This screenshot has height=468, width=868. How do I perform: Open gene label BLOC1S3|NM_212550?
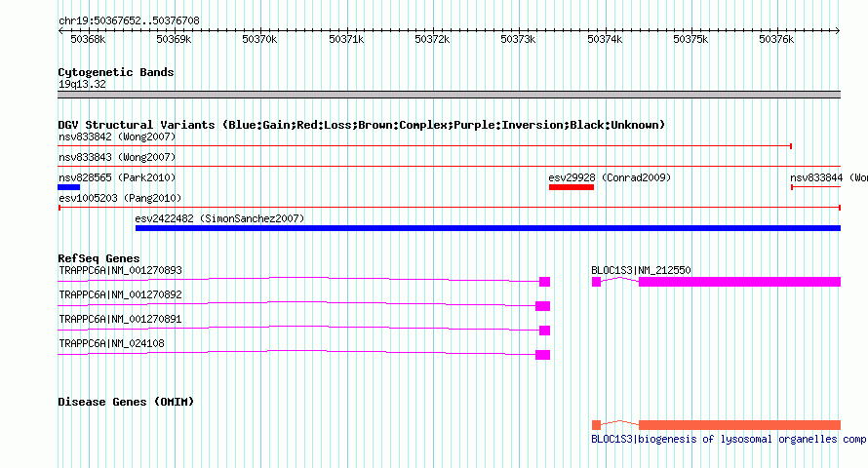(x=641, y=270)
